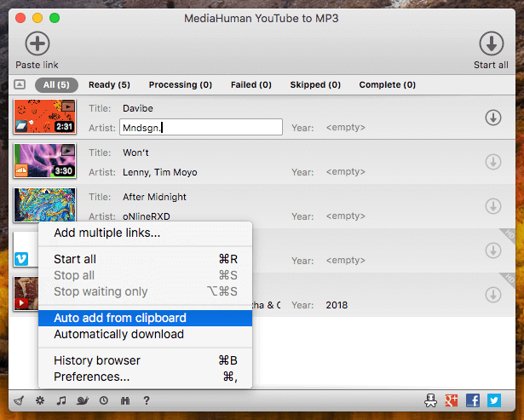This screenshot has width=524, height=420.
Task: Click the Paste link label
Action: tap(37, 65)
